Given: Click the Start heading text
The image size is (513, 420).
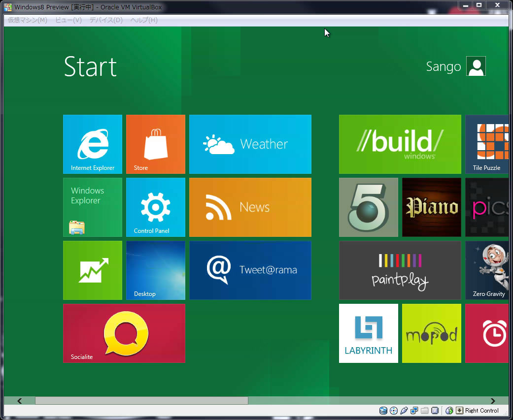Looking at the screenshot, I should (90, 66).
